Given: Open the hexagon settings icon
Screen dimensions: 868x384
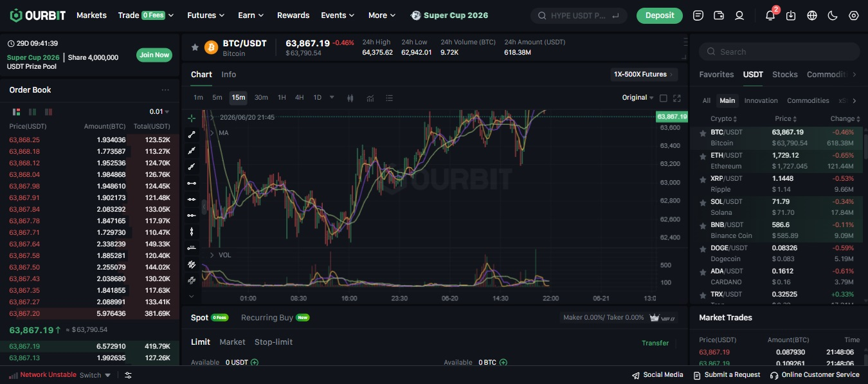Looking at the screenshot, I should click(853, 15).
